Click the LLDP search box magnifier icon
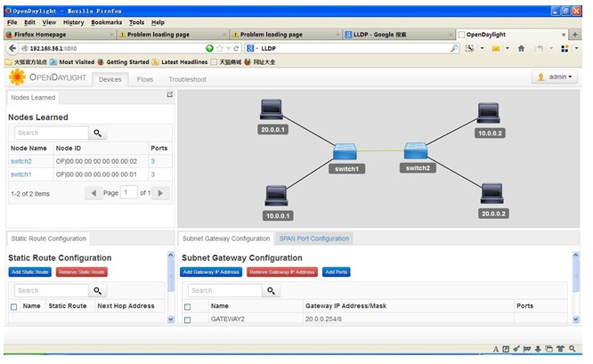 point(454,48)
